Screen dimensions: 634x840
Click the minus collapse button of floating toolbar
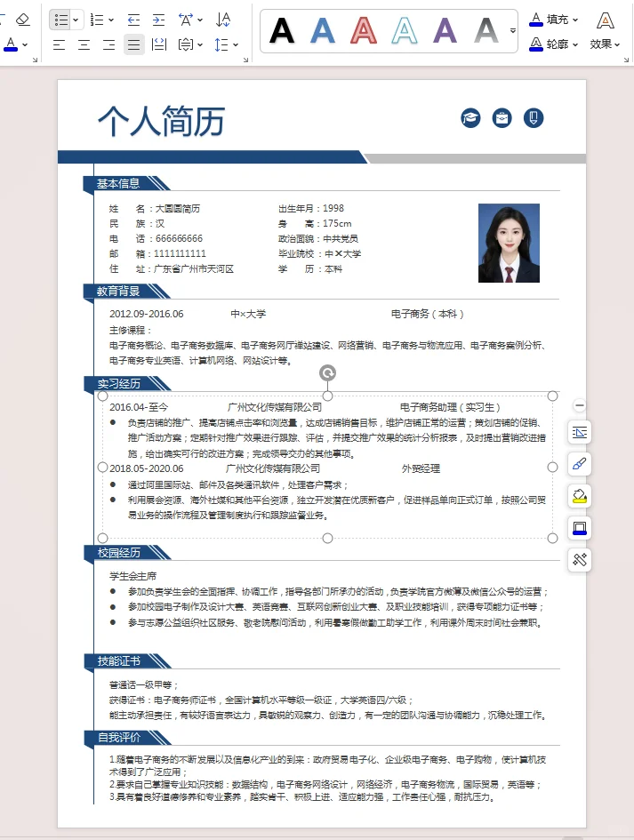point(580,405)
